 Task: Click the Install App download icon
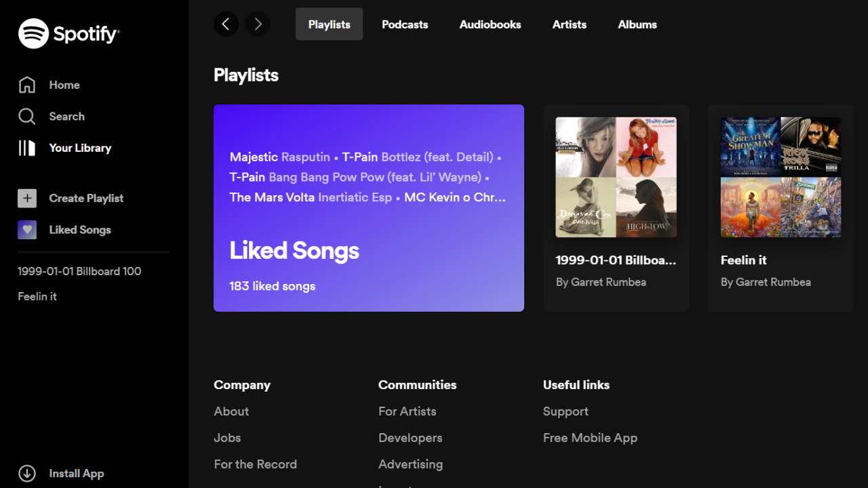(27, 474)
